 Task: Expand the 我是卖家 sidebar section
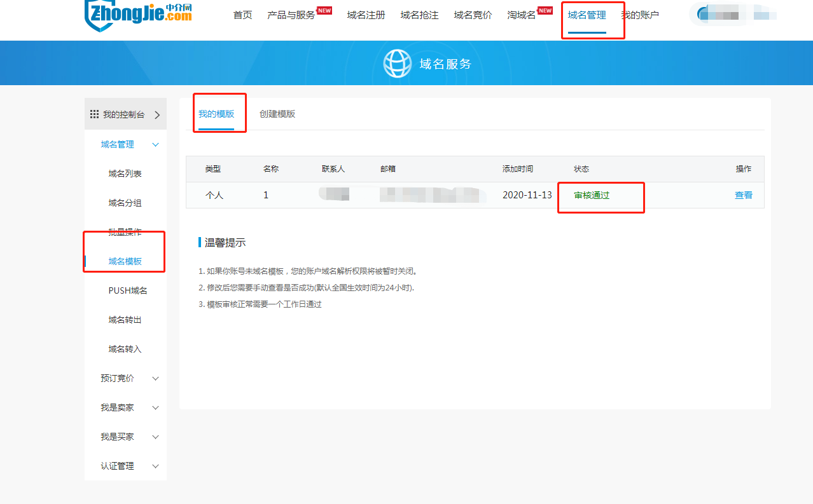pos(156,408)
